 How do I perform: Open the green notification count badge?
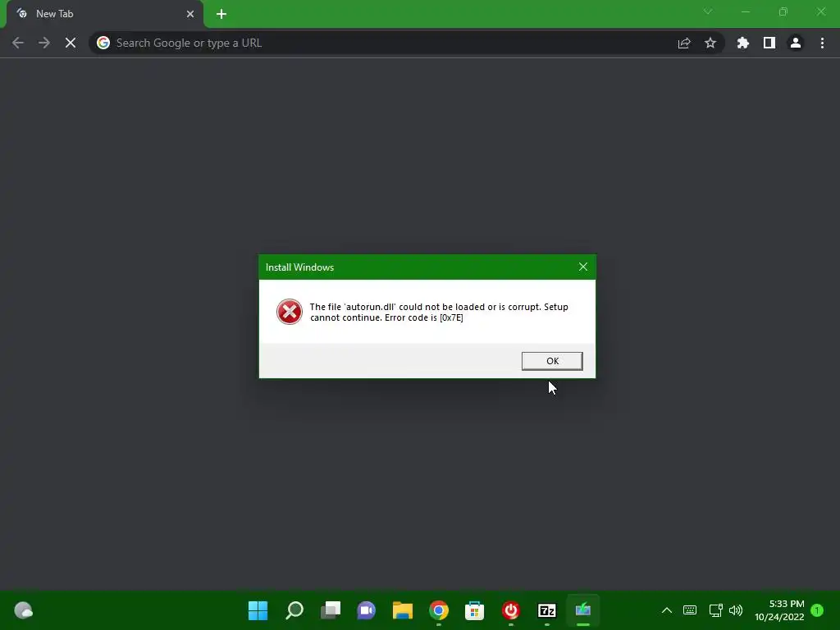point(817,610)
